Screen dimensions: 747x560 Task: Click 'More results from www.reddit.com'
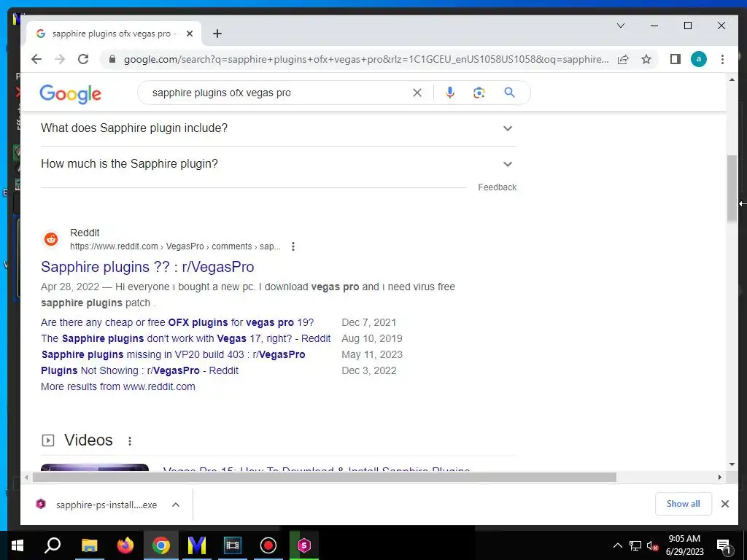click(118, 386)
